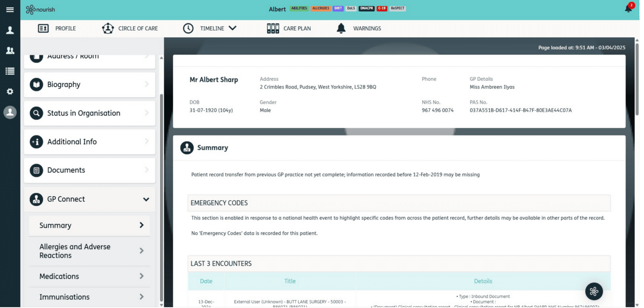Viewport: 644px width, 308px height.
Task: Open the PROFILE tab
Action: point(57,28)
